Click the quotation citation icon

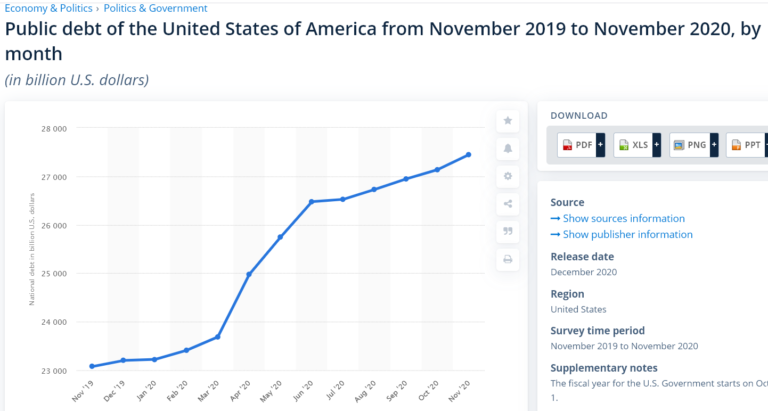(508, 231)
